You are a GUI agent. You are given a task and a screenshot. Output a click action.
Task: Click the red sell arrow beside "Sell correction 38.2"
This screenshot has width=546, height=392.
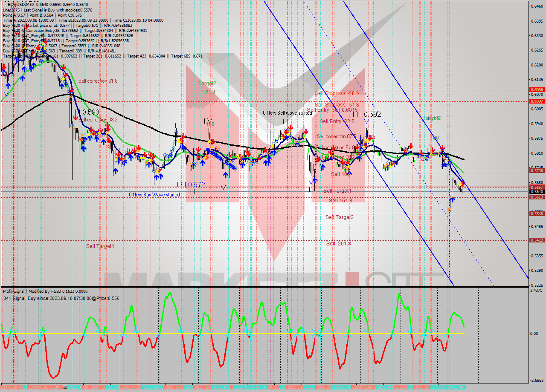tap(76, 118)
